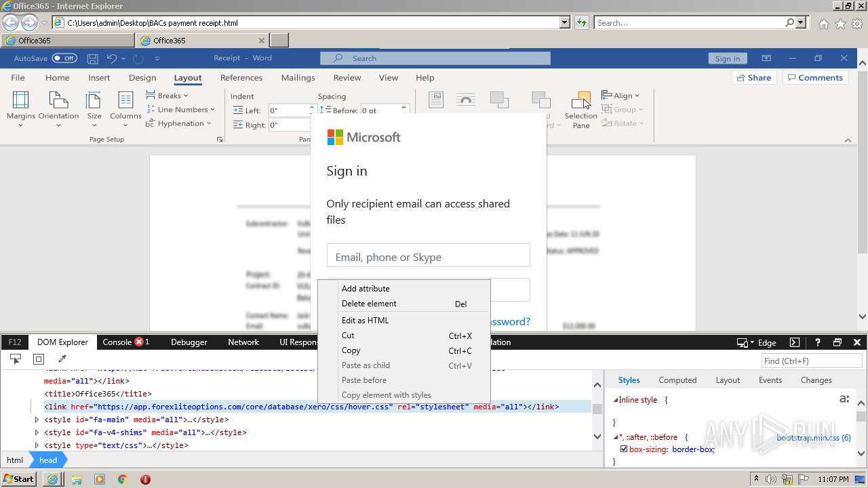Click the Undo arrow in Word title bar
This screenshot has height=488, width=868.
112,58
